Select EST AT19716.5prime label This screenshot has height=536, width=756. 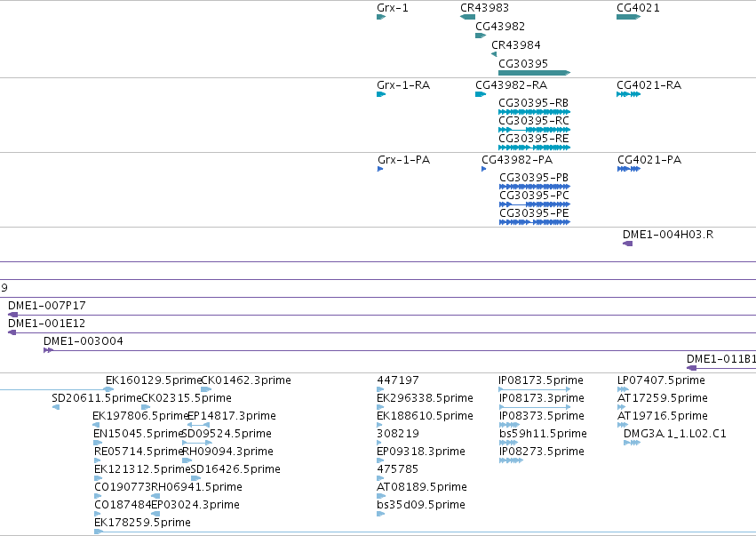663,416
